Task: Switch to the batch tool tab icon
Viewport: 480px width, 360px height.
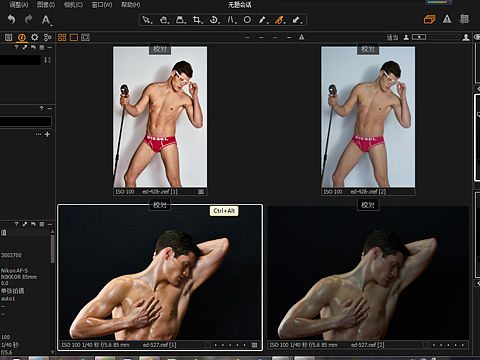Action: click(48, 37)
